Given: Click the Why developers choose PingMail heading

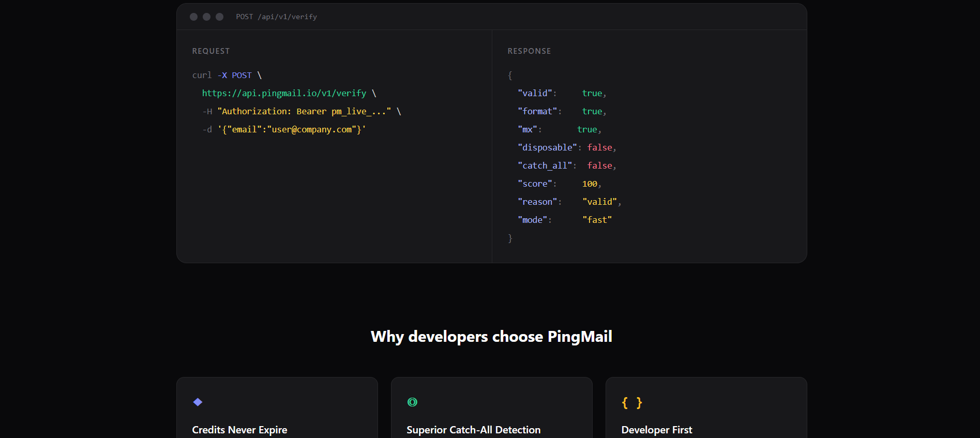Looking at the screenshot, I should pos(491,337).
